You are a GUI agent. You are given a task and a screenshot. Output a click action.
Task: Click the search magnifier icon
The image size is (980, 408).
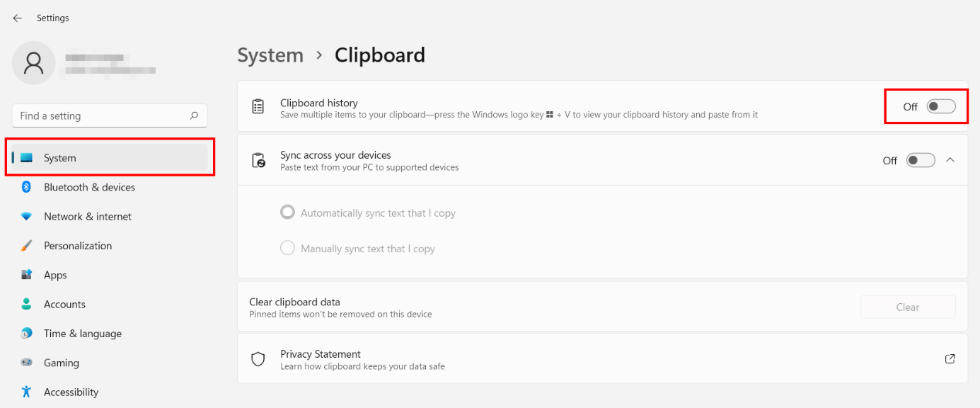coord(194,115)
